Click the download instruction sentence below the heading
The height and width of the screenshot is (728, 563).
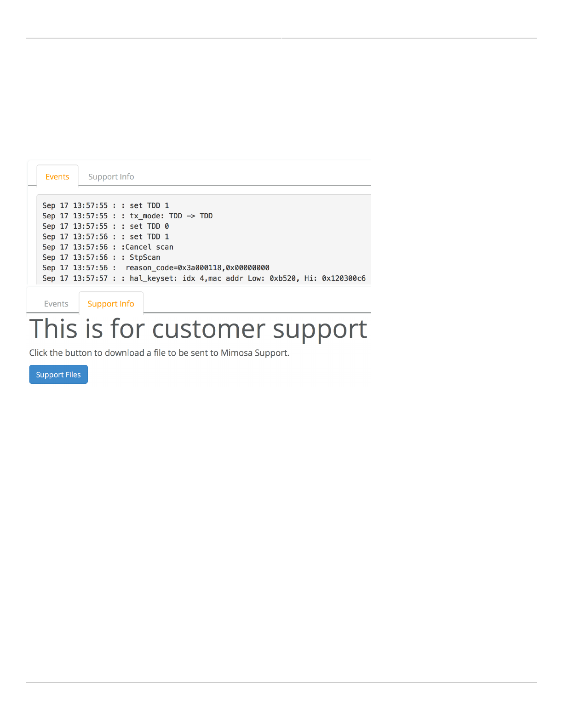[159, 353]
